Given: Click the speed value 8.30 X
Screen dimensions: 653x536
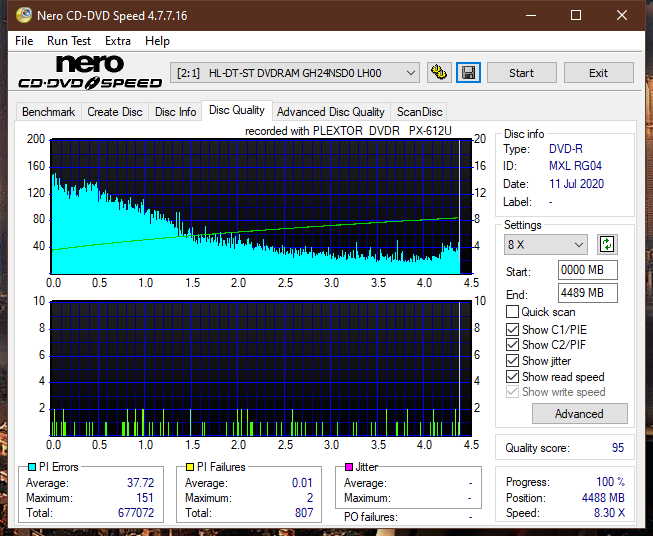Looking at the screenshot, I should click(x=609, y=513).
